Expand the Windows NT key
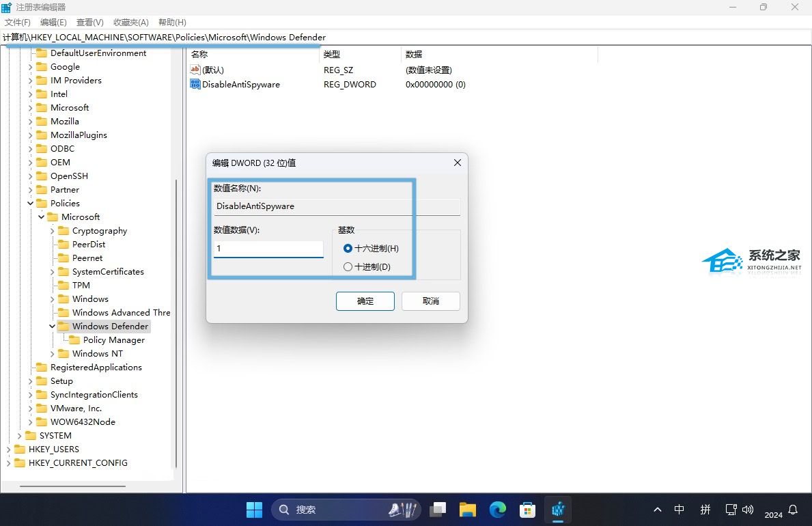The height and width of the screenshot is (526, 812). pyautogui.click(x=52, y=354)
